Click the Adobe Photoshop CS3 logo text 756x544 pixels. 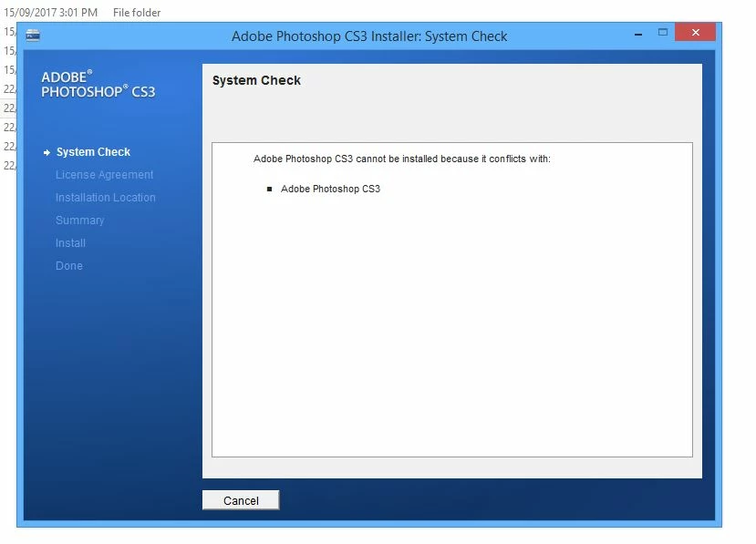(x=98, y=85)
